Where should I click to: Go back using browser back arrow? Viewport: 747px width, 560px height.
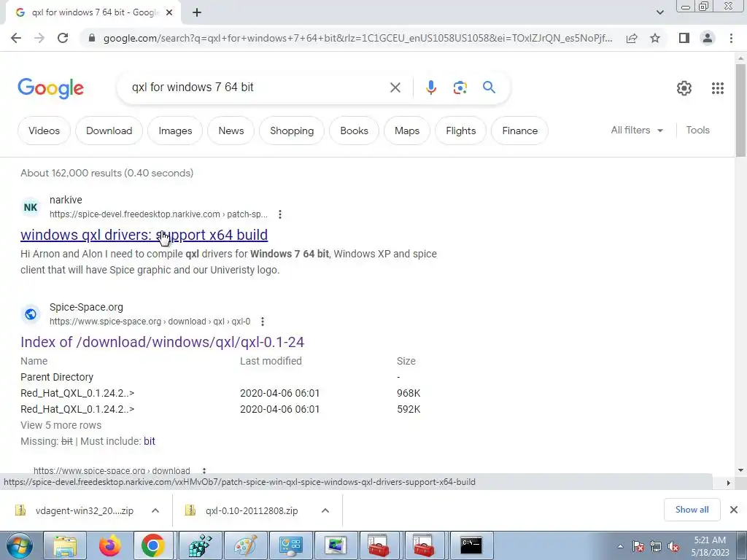click(x=16, y=38)
